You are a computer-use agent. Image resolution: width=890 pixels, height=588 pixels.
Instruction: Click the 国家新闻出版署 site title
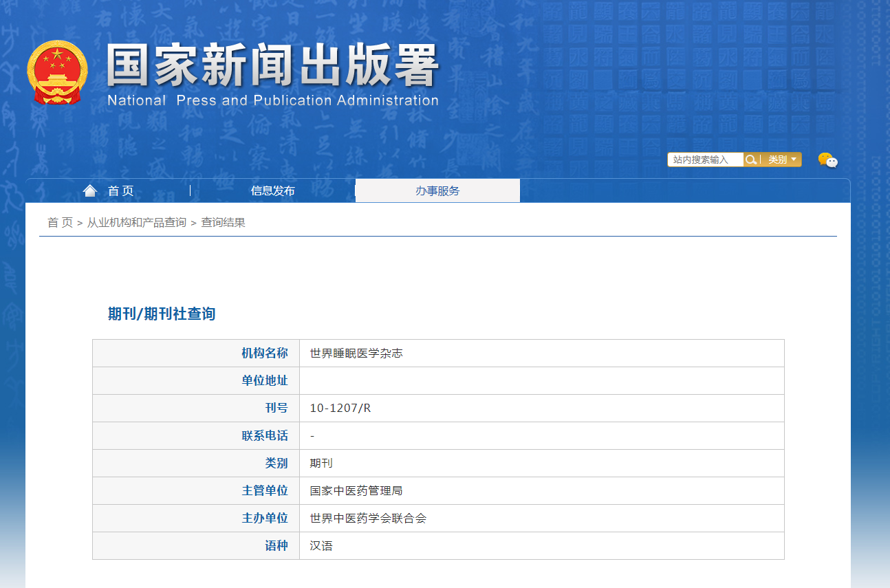272,65
